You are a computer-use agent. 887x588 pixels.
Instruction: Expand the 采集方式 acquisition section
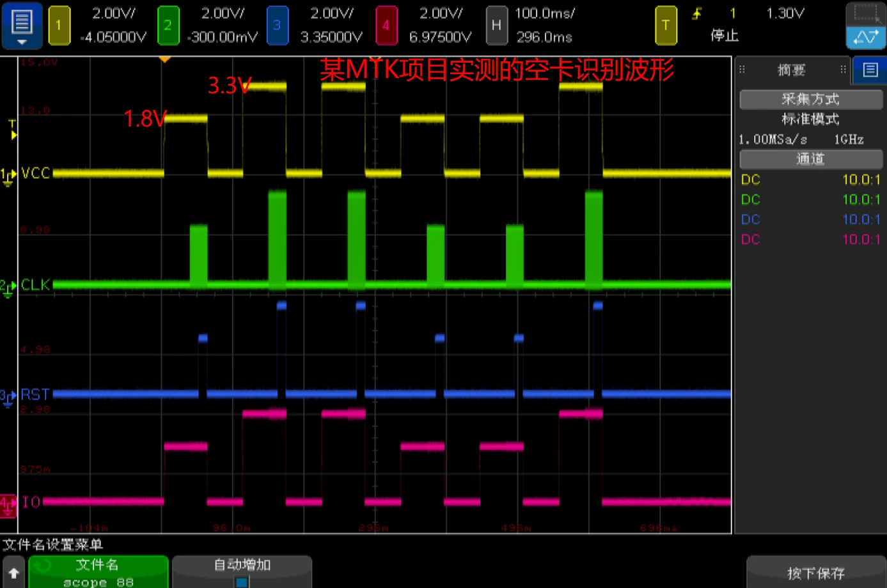point(810,99)
